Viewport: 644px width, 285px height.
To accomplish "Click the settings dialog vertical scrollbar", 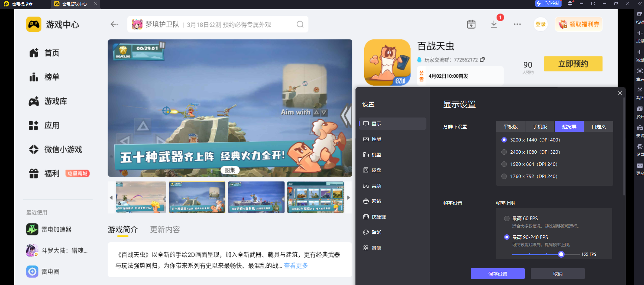I will [624, 147].
